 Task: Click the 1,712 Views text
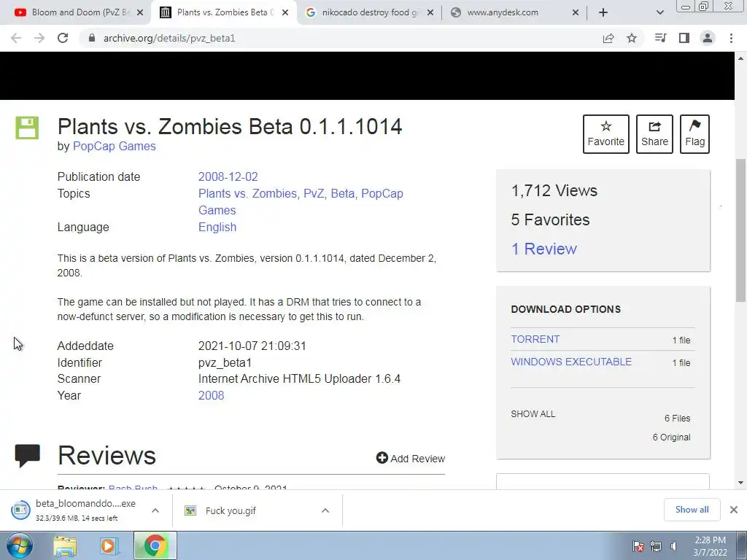click(554, 190)
